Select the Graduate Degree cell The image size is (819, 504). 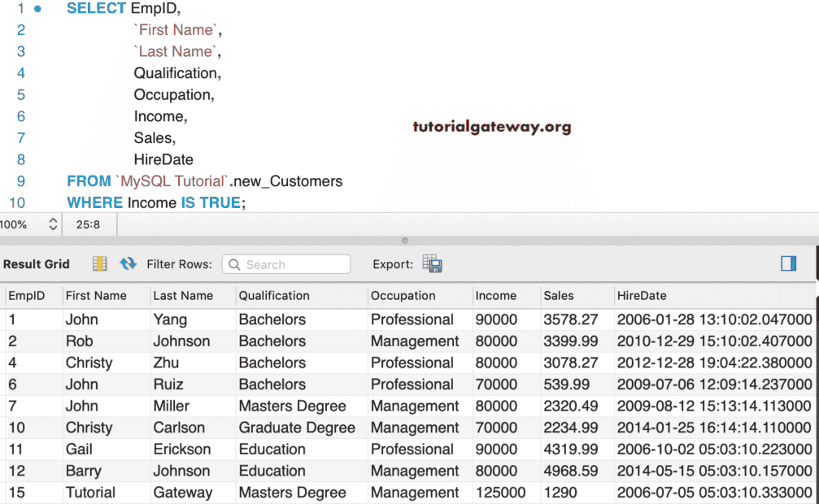297,428
